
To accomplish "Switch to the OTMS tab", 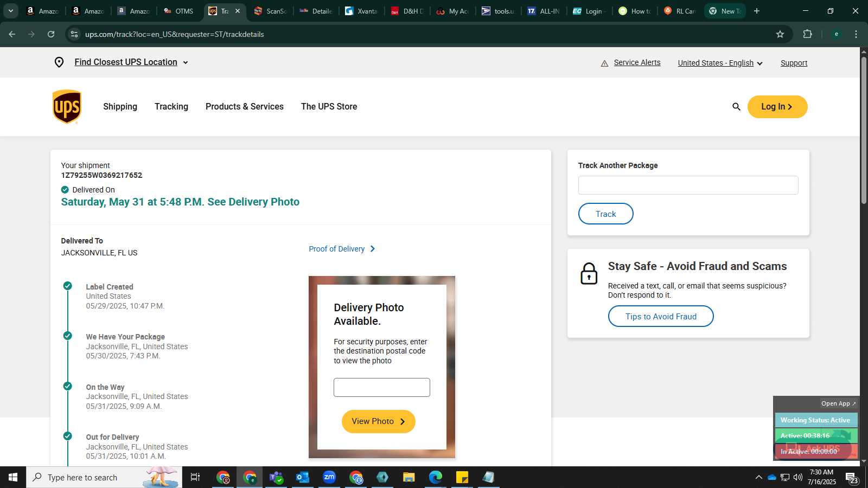I will coord(179,11).
